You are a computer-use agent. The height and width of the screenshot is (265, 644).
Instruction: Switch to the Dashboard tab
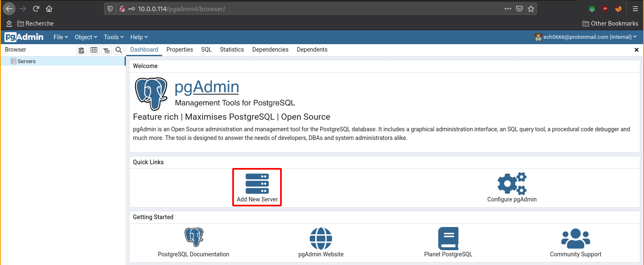pyautogui.click(x=144, y=50)
